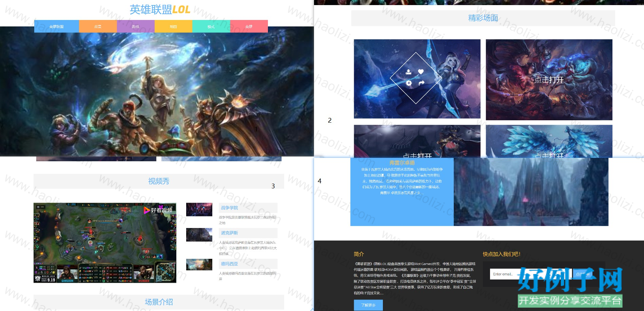
Task: Select the orange navigation tab
Action: coord(98,26)
